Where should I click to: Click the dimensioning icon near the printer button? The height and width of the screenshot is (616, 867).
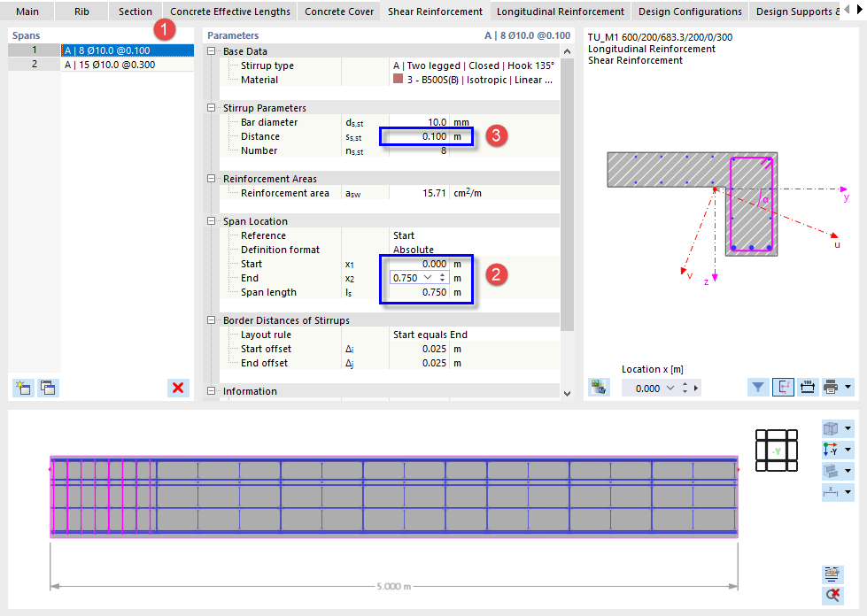[807, 388]
